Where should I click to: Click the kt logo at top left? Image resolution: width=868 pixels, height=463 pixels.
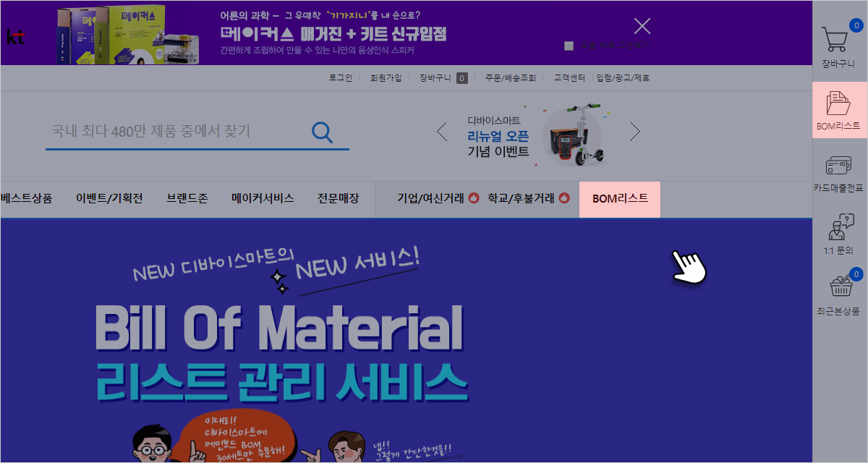tap(15, 36)
